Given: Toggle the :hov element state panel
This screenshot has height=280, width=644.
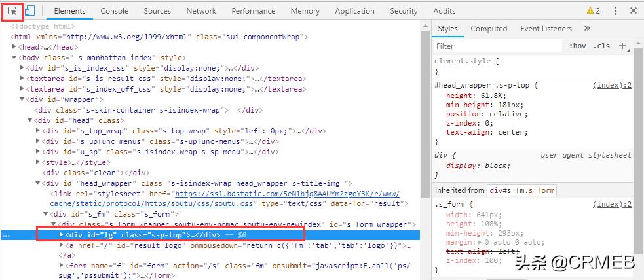Looking at the screenshot, I should (x=577, y=46).
